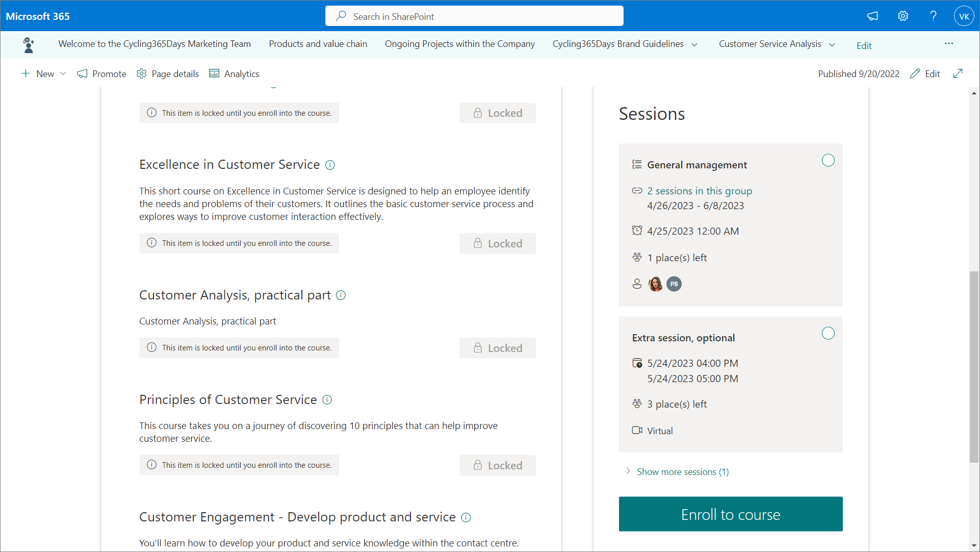Expand page to full screen icon
Image resolution: width=980 pixels, height=552 pixels.
(958, 73)
